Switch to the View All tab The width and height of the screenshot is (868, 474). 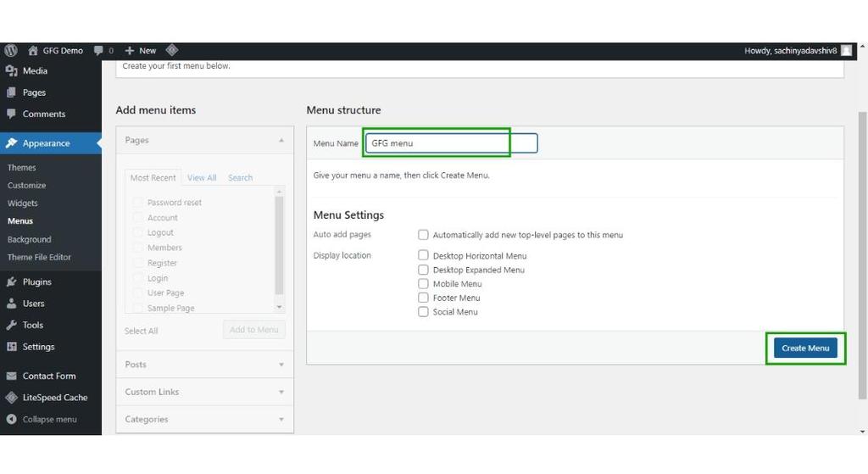point(202,178)
